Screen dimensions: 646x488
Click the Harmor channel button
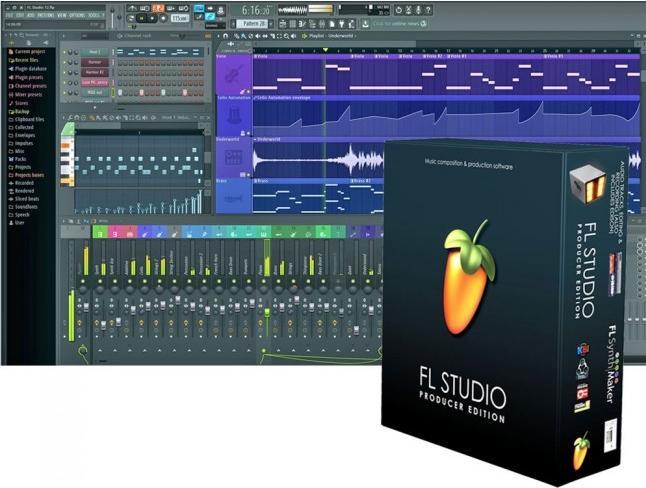tap(95, 62)
